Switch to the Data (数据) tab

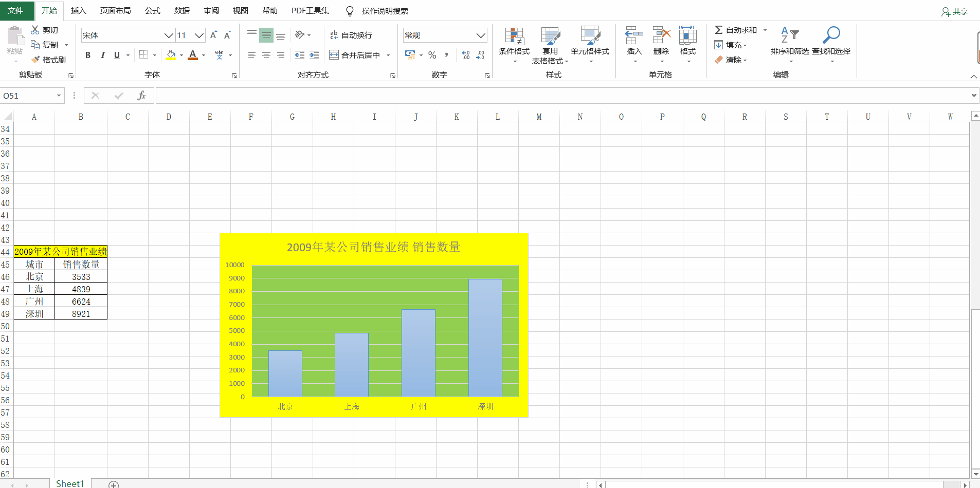(x=182, y=11)
